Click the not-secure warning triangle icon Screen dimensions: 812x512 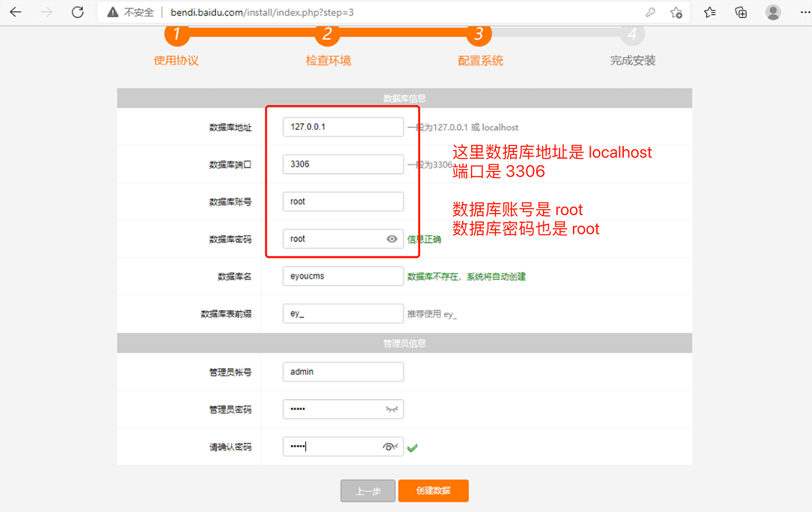coord(112,12)
